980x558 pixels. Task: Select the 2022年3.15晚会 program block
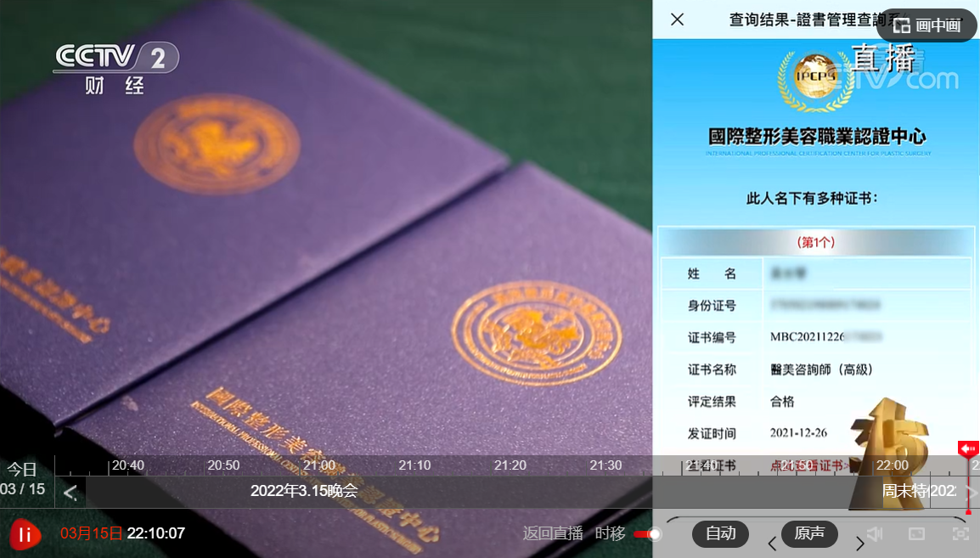point(304,491)
